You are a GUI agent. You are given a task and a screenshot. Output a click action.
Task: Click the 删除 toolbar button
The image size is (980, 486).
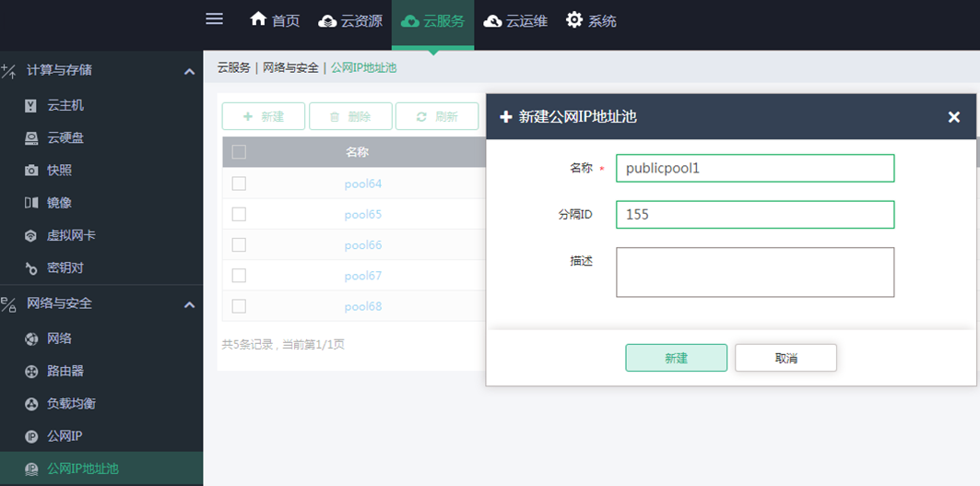coord(350,116)
